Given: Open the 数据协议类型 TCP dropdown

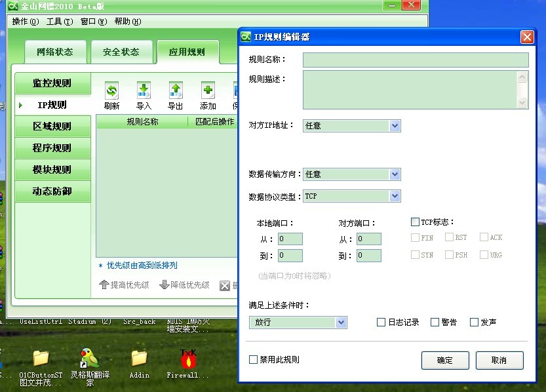Looking at the screenshot, I should coord(395,196).
